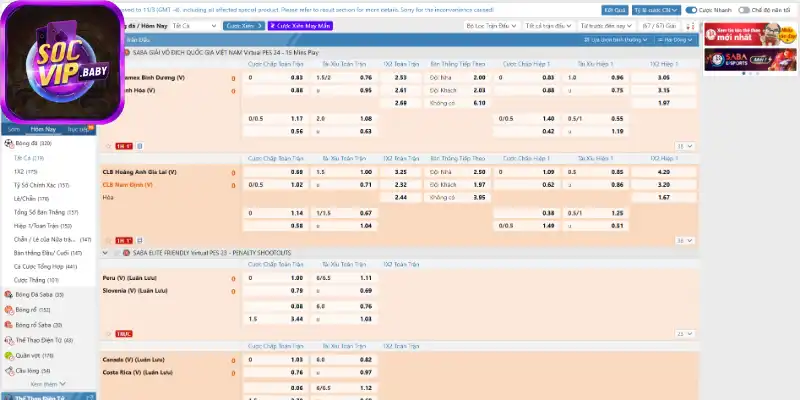The width and height of the screenshot is (800, 400).
Task: Click the Quần vợt tennis ball icon
Action: click(x=8, y=355)
